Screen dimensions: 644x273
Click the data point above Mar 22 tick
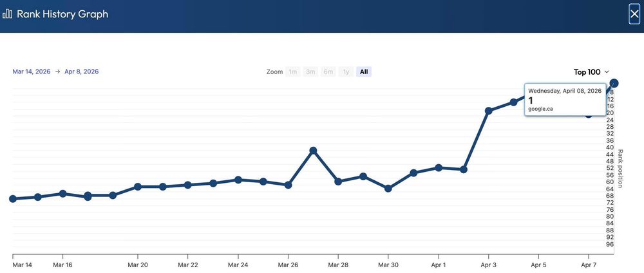point(187,185)
